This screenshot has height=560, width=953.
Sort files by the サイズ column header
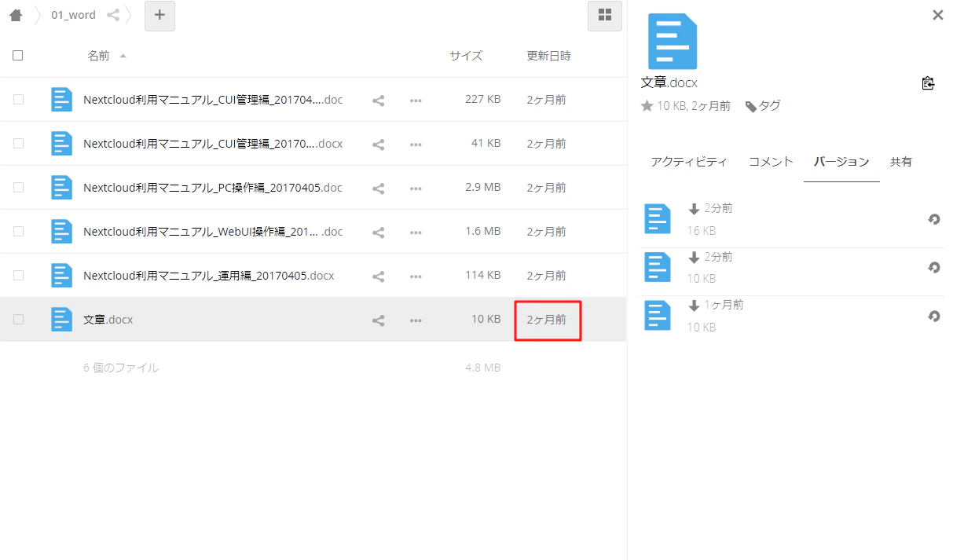tap(466, 56)
